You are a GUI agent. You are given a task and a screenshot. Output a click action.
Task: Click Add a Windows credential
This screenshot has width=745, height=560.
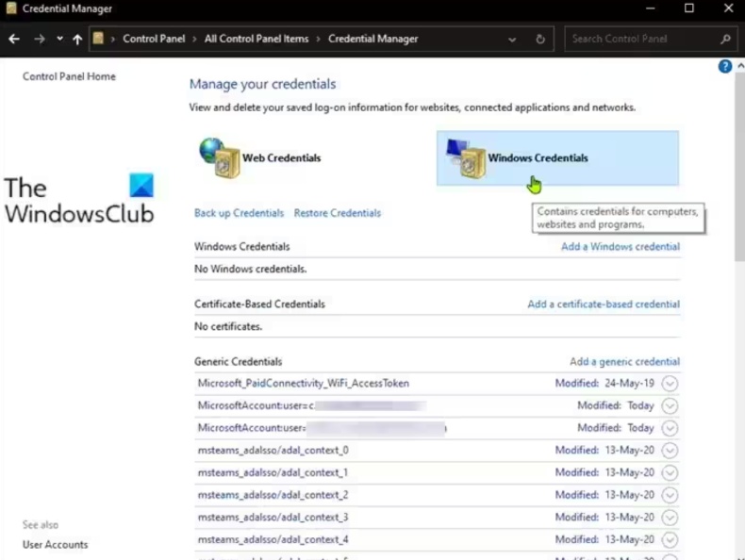[x=620, y=246]
